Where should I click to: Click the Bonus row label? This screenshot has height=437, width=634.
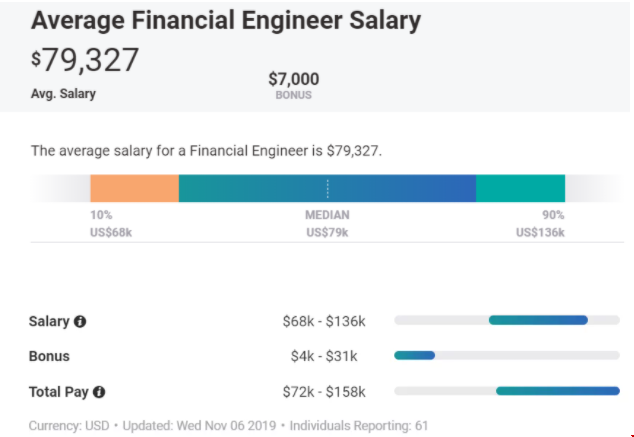point(50,356)
